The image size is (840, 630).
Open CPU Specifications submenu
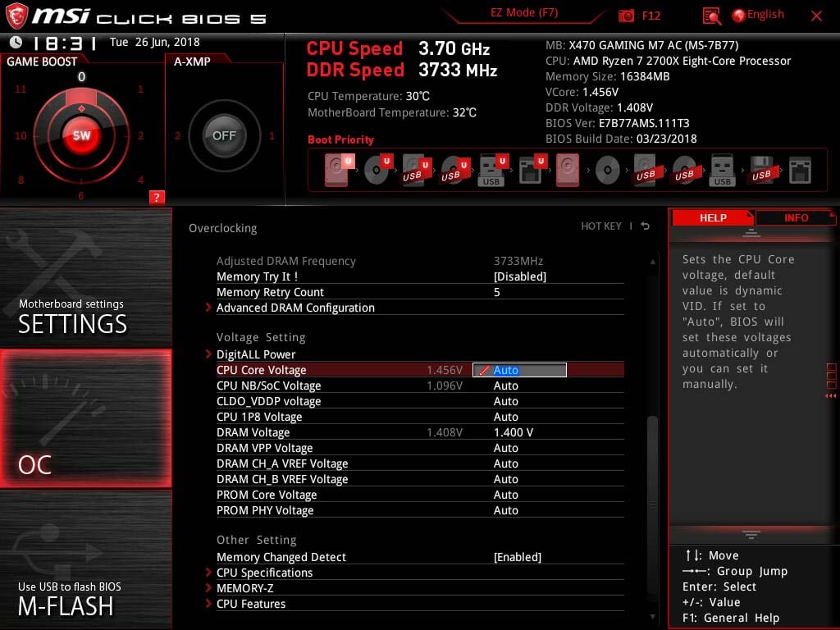coord(264,573)
